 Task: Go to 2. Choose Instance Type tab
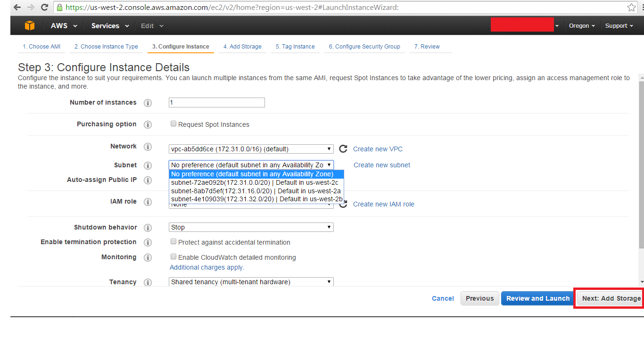(106, 47)
